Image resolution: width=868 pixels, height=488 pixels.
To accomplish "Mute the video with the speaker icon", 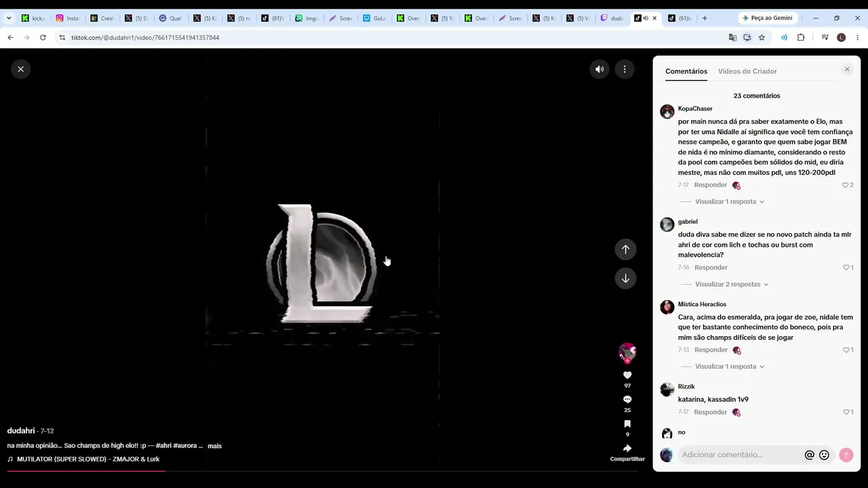I will (x=599, y=68).
